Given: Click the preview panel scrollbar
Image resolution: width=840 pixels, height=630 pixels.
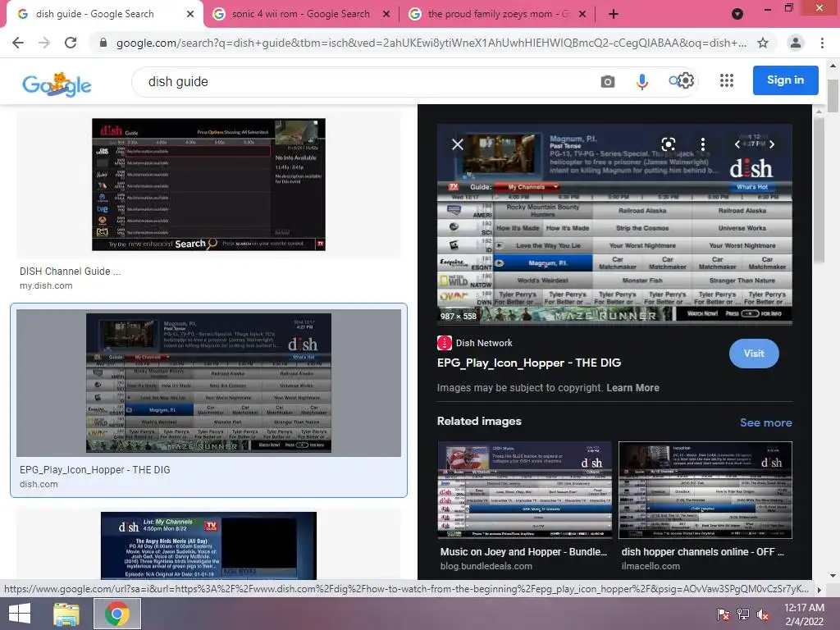Looking at the screenshot, I should coord(819,190).
